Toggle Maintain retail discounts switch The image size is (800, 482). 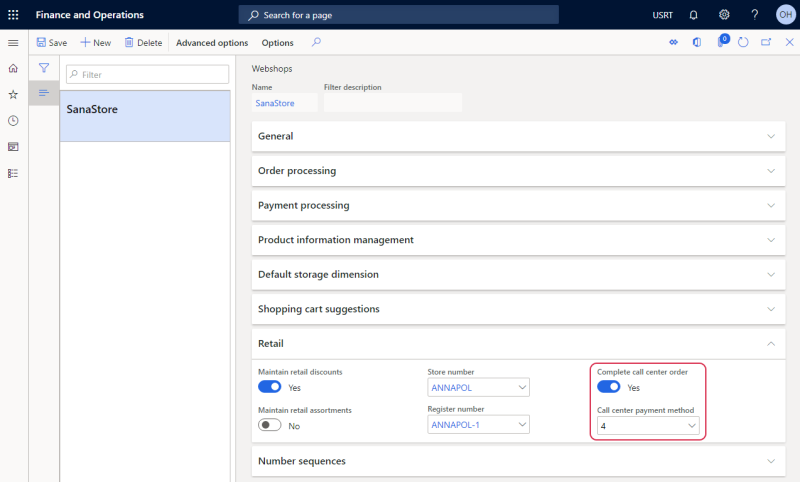click(269, 387)
